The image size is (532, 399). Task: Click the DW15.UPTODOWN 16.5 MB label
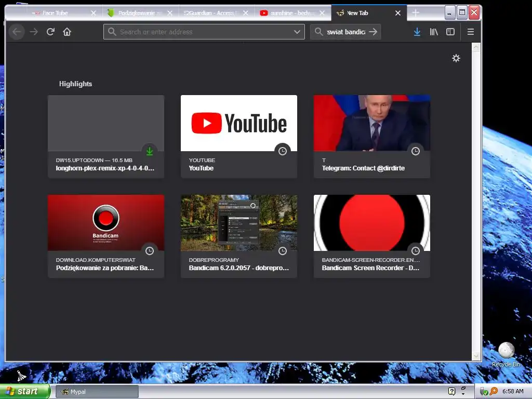(x=94, y=160)
